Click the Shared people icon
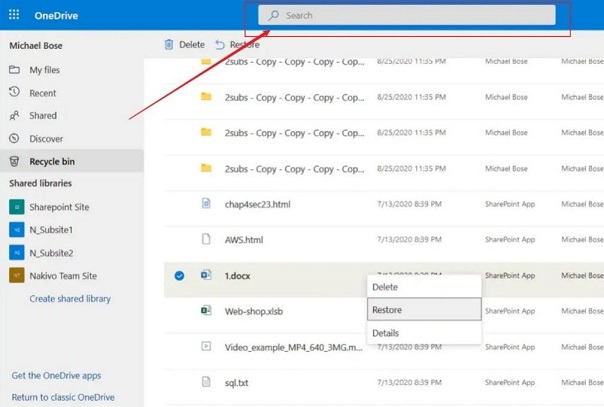This screenshot has height=407, width=604. pos(14,115)
